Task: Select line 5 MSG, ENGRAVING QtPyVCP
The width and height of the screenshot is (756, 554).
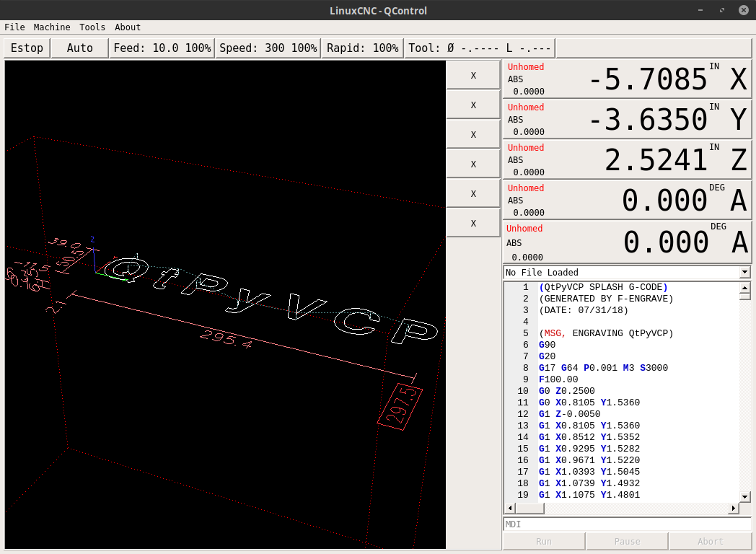Action: (606, 333)
